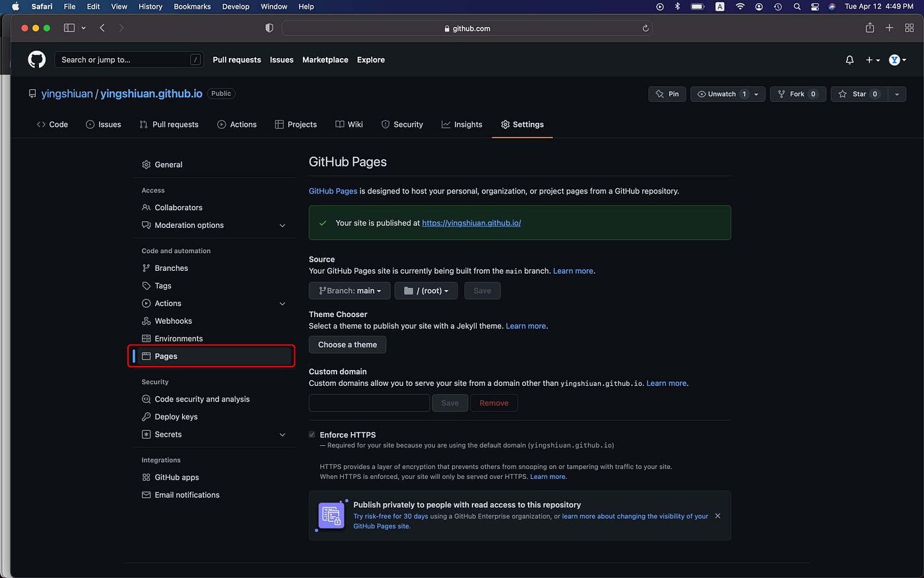
Task: Click the purple Publish privately banner icon
Action: pyautogui.click(x=331, y=516)
